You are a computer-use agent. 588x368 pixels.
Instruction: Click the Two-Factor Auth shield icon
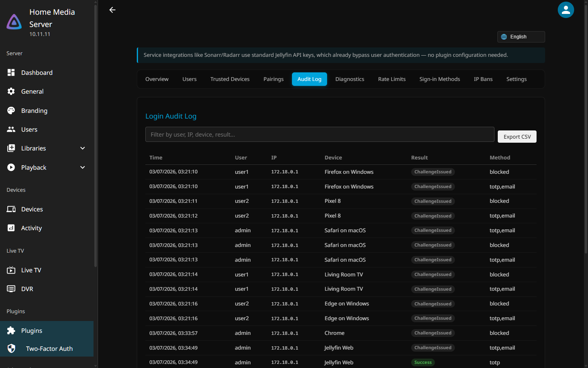11,348
